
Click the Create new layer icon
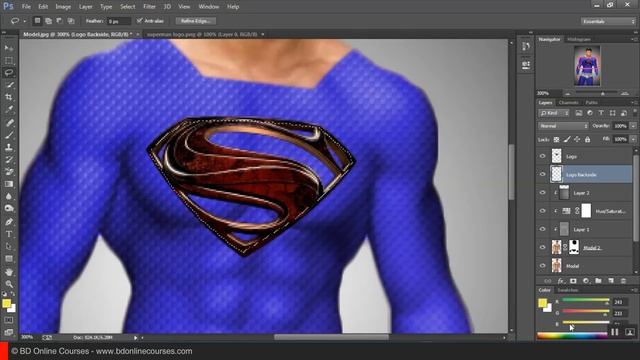(x=611, y=281)
